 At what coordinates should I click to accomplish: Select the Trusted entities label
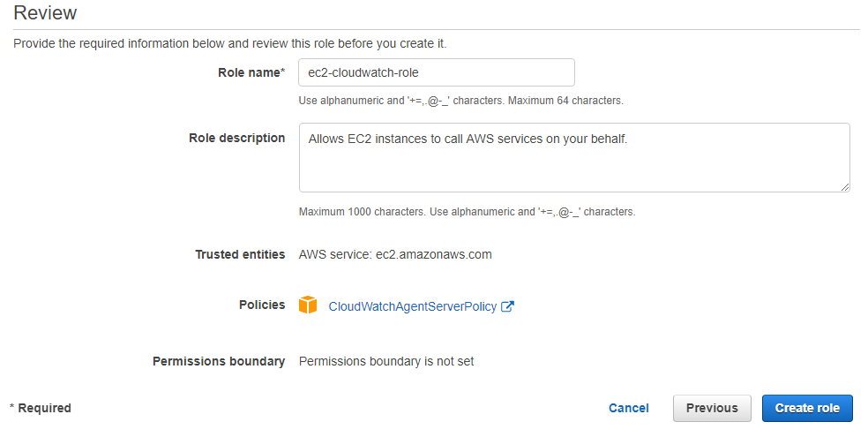coord(240,254)
